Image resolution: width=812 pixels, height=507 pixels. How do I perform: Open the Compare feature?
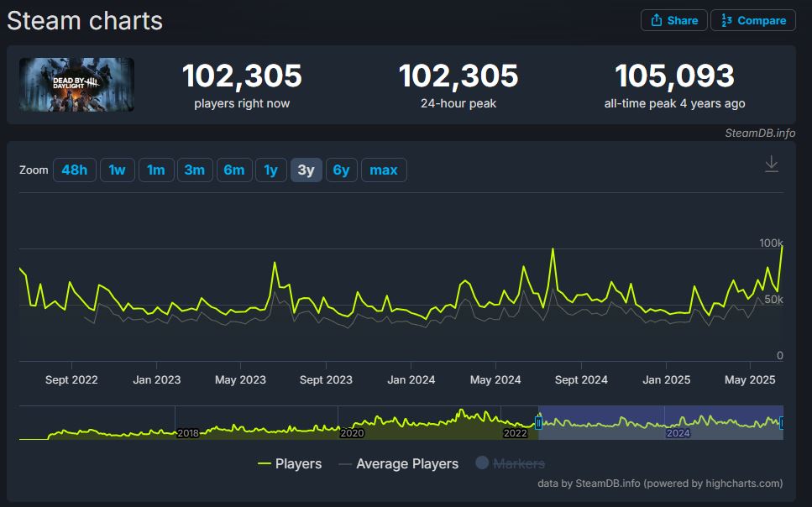[x=753, y=20]
